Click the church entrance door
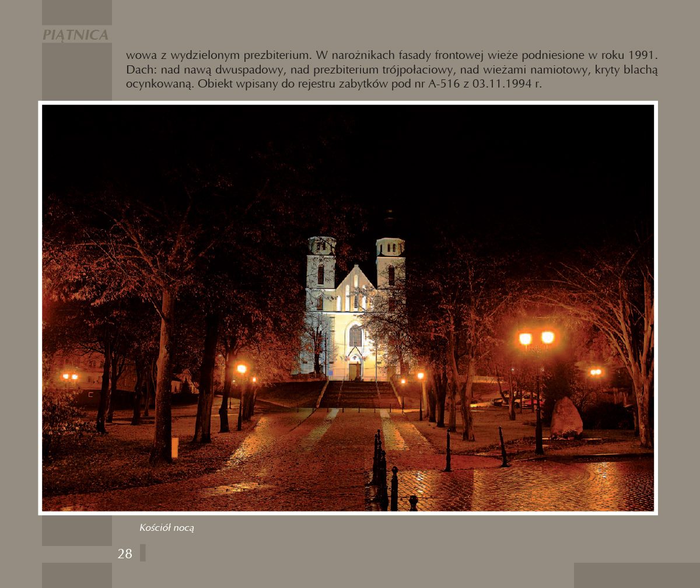Image resolution: width=700 pixels, height=588 pixels. [354, 370]
